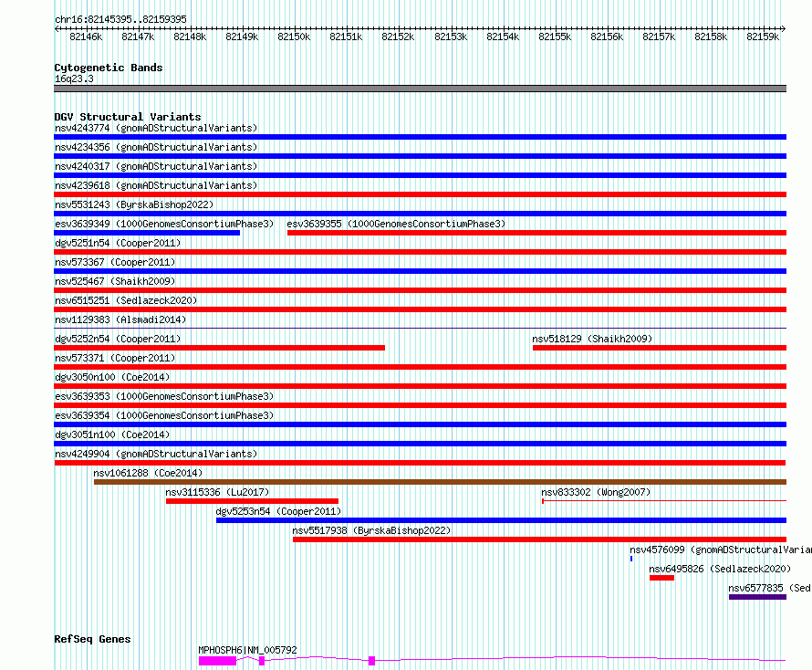The image size is (812, 670).
Task: Click the chr16:82145395..82159395 coordinates label
Action: 120,19
